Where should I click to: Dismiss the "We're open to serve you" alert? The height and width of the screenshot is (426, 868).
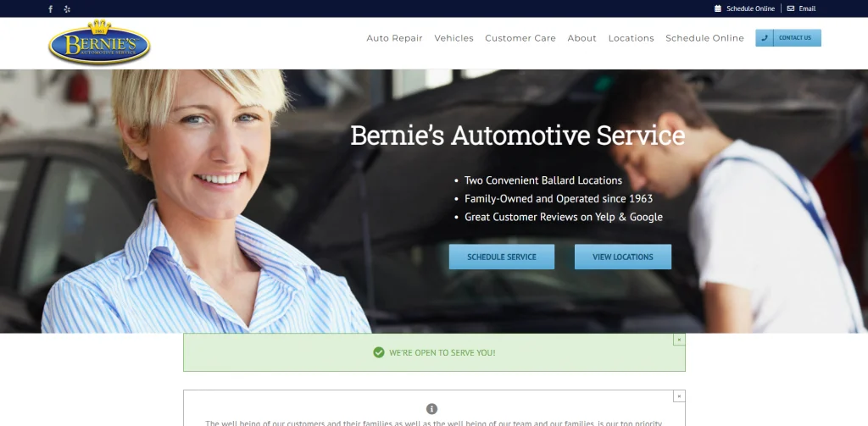tap(679, 340)
